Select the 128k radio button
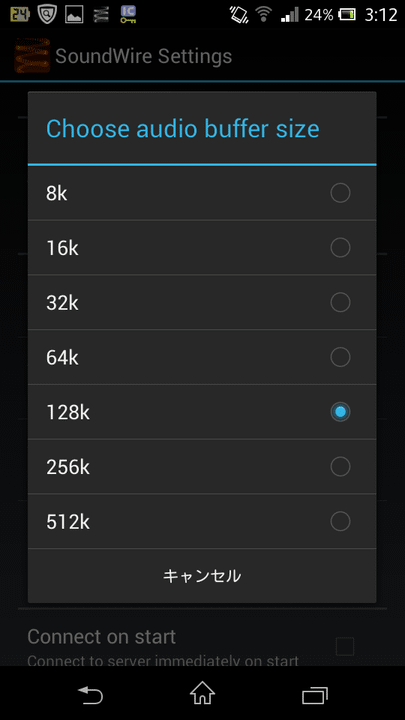This screenshot has height=720, width=405. tap(340, 412)
